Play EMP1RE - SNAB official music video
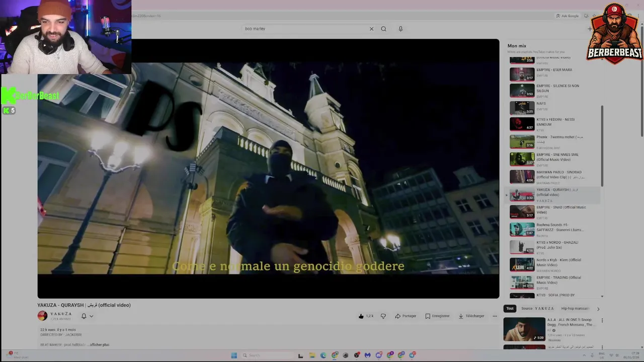This screenshot has width=644, height=362. coord(554,212)
